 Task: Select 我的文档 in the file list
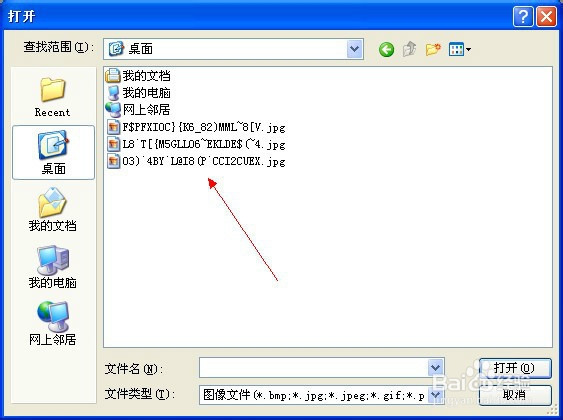pos(138,76)
